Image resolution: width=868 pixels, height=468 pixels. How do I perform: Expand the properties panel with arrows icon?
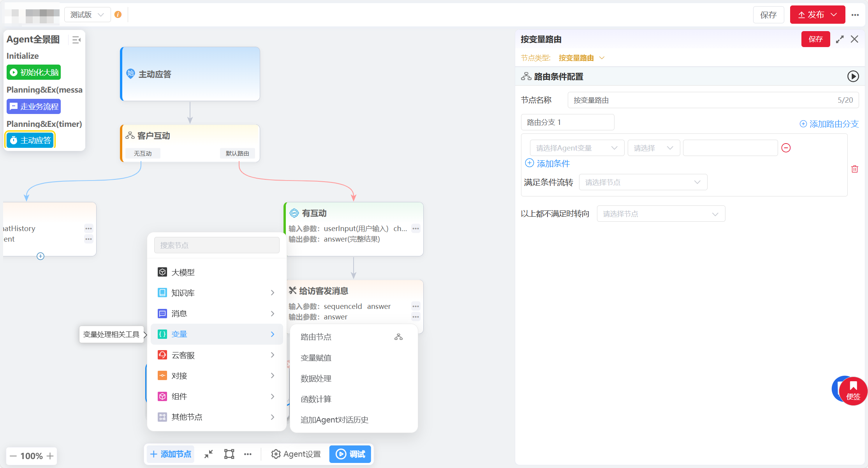[x=840, y=39]
